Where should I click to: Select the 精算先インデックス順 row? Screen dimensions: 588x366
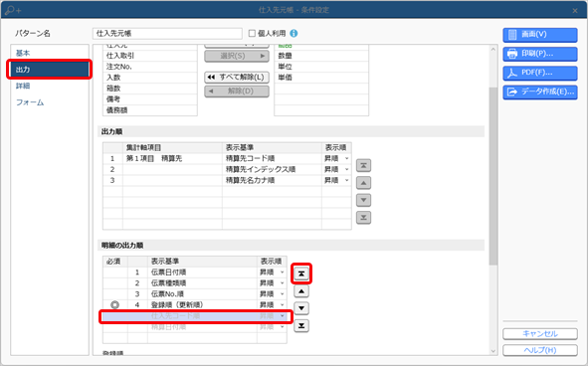tap(227, 169)
